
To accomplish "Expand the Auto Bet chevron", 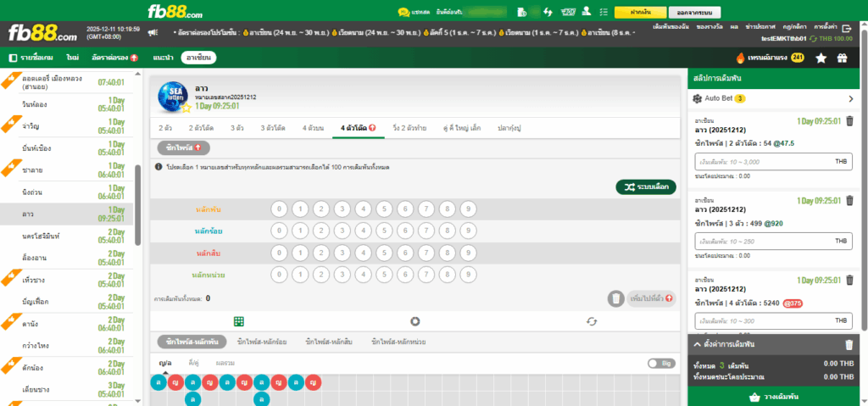I will click(851, 99).
